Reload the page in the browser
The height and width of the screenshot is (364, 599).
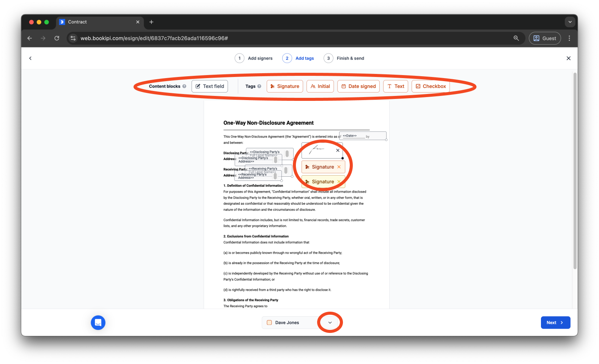[57, 38]
